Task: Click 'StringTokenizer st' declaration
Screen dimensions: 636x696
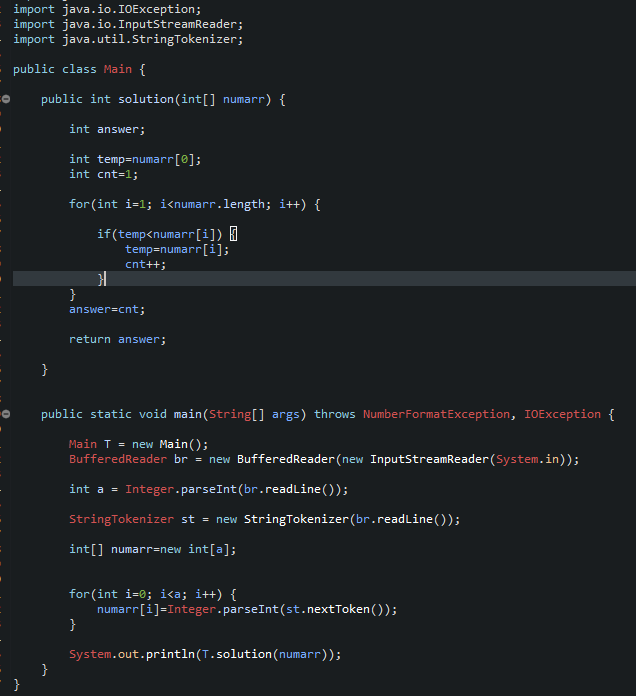Action: click(x=132, y=519)
